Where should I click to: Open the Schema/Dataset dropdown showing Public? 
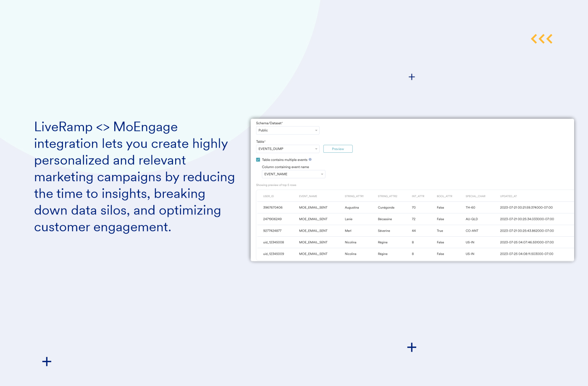pyautogui.click(x=288, y=130)
